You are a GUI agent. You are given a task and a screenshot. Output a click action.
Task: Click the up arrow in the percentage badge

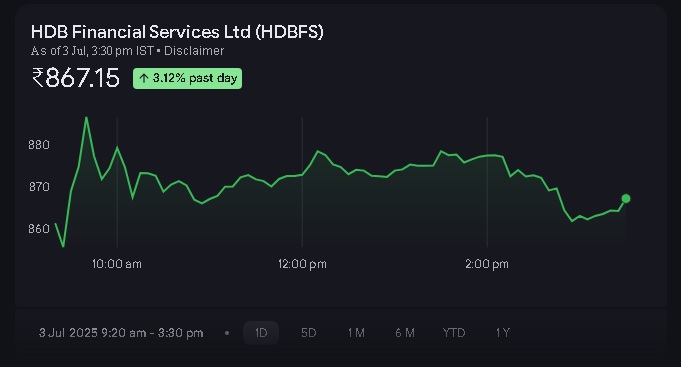144,78
